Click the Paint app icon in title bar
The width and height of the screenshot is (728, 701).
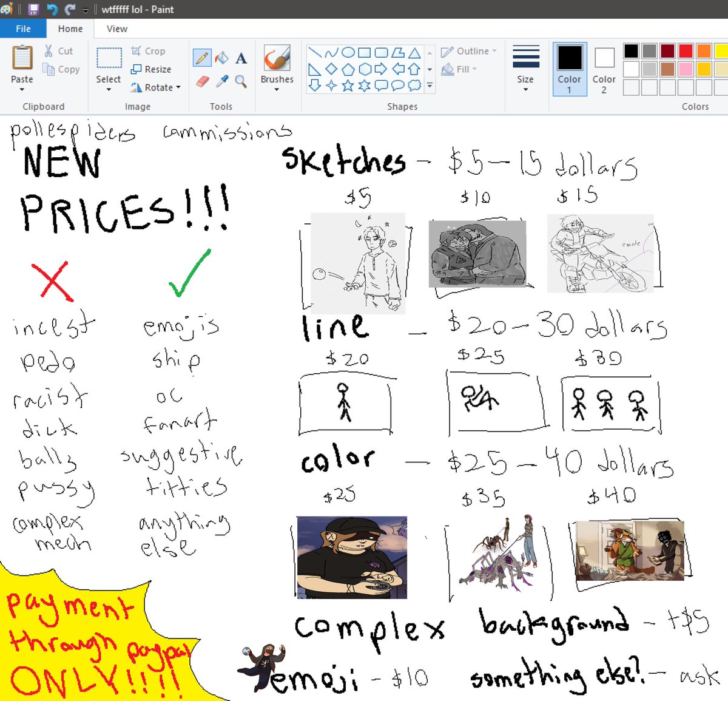coord(7,9)
